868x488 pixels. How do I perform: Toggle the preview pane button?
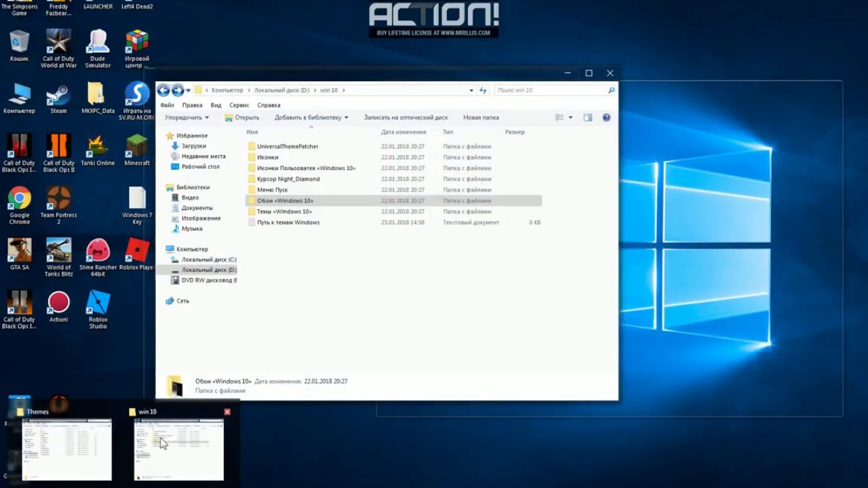click(x=588, y=117)
